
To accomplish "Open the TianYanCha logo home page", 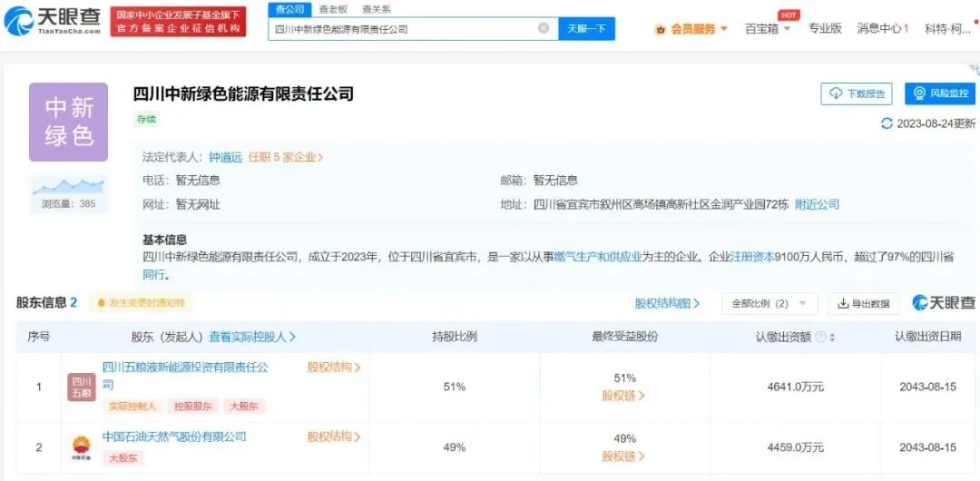I will (51, 21).
